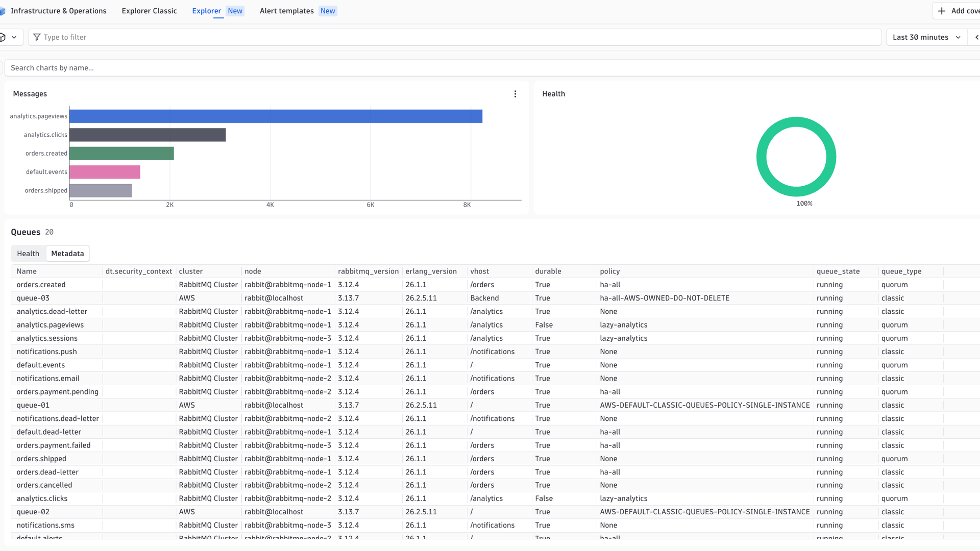Click the collapse chevron beside timeframe
The width and height of the screenshot is (980, 551).
pos(976,37)
